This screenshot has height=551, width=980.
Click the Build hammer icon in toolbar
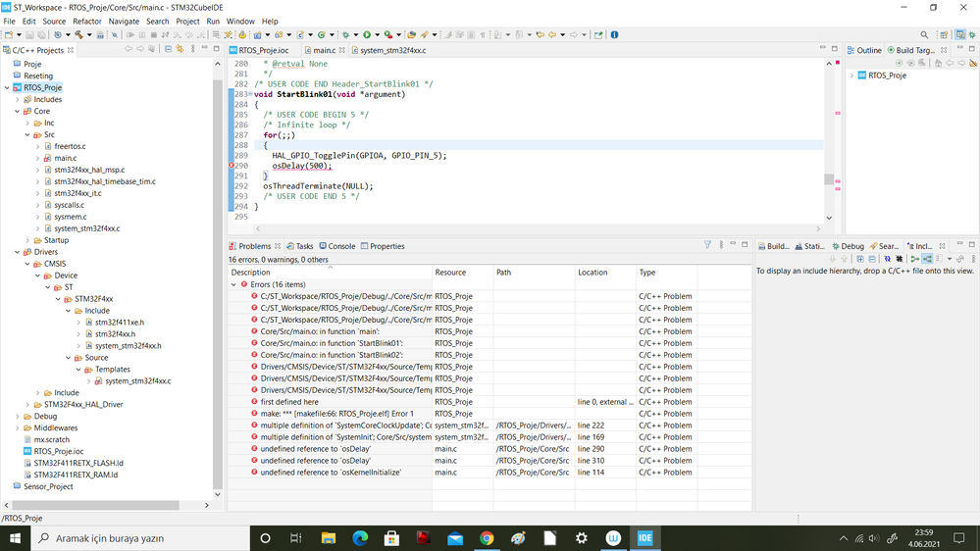(78, 34)
